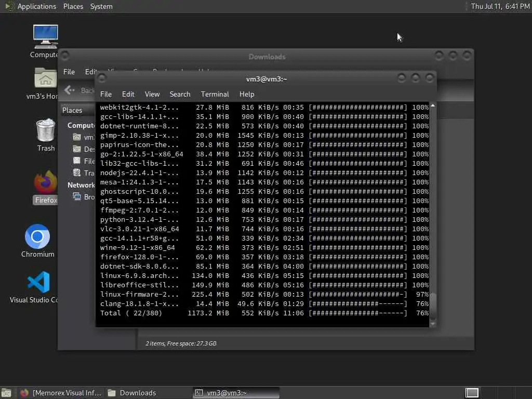Screen dimensions: 532x399
Task: Click the Applications menu icon in top panel
Action: click(x=9, y=6)
